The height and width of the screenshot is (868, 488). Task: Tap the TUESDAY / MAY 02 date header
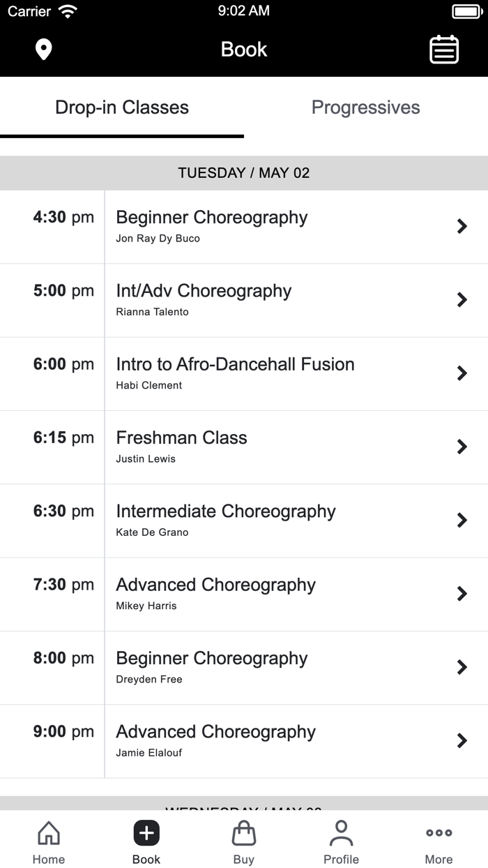(x=244, y=172)
